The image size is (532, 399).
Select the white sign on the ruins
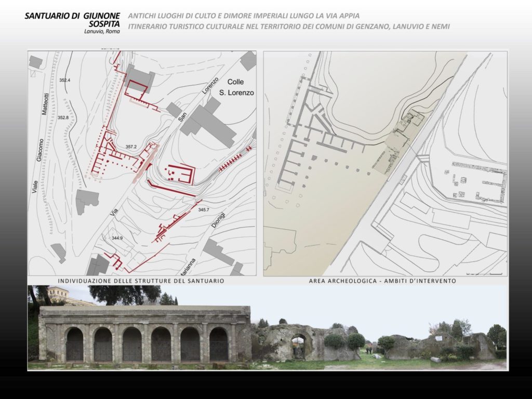coord(438,338)
